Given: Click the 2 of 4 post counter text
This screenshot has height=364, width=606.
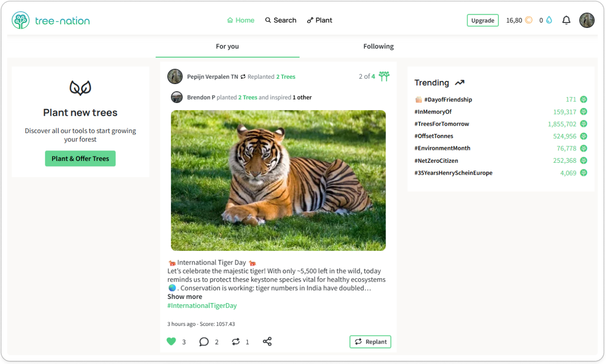Looking at the screenshot, I should 367,77.
